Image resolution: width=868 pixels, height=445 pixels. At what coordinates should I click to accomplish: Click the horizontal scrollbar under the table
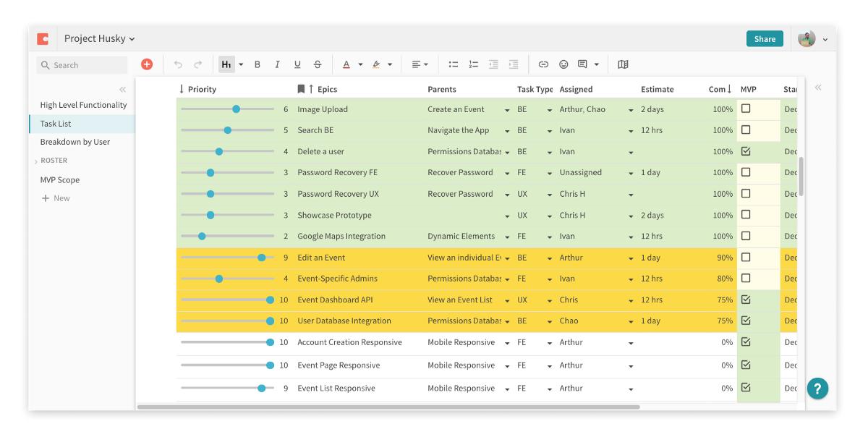388,407
